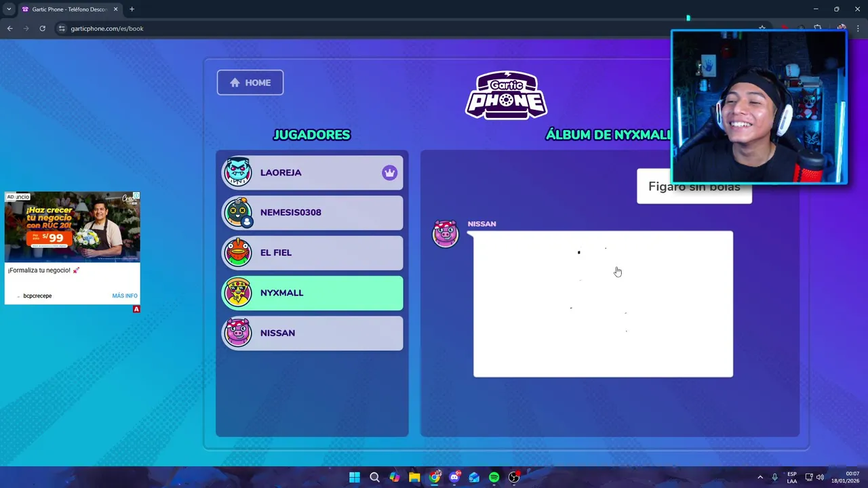Viewport: 868px width, 488px height.
Task: Close the Gartic Phone tab
Action: (x=115, y=9)
